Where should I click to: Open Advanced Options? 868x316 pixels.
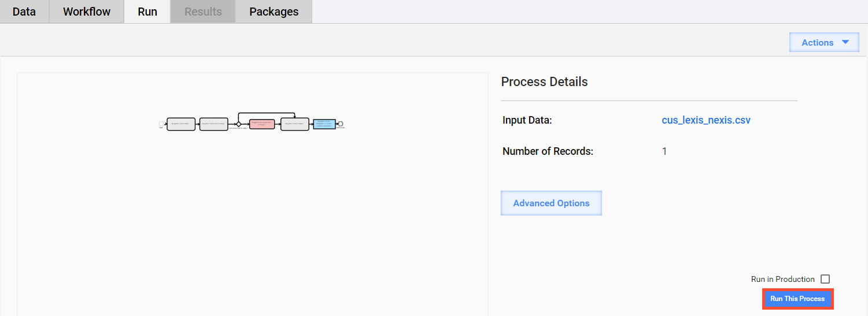click(551, 203)
